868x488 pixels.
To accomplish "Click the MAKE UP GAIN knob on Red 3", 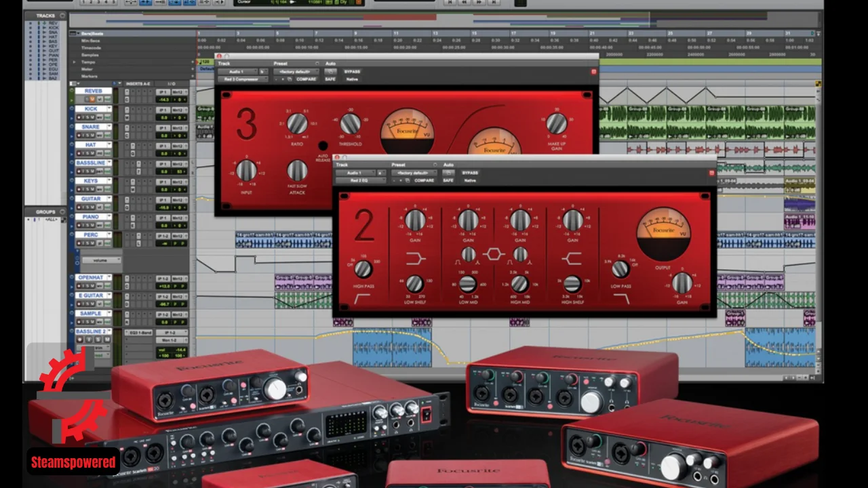I will 556,123.
